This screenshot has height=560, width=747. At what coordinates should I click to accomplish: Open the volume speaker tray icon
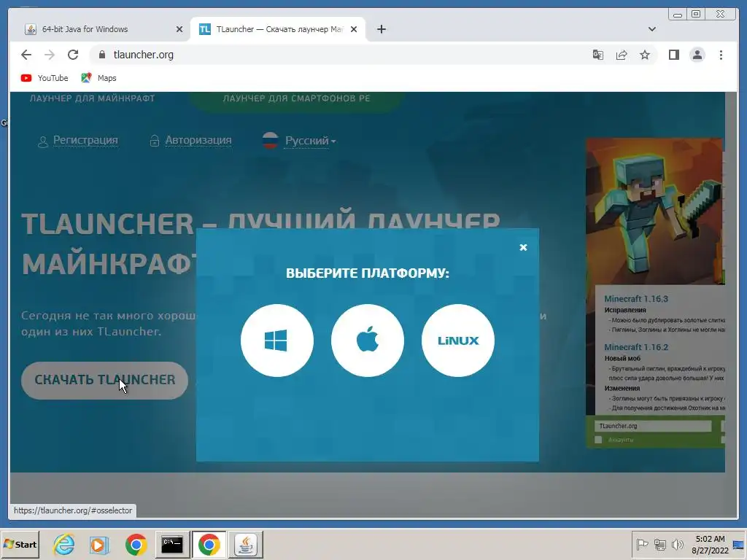[x=677, y=544]
